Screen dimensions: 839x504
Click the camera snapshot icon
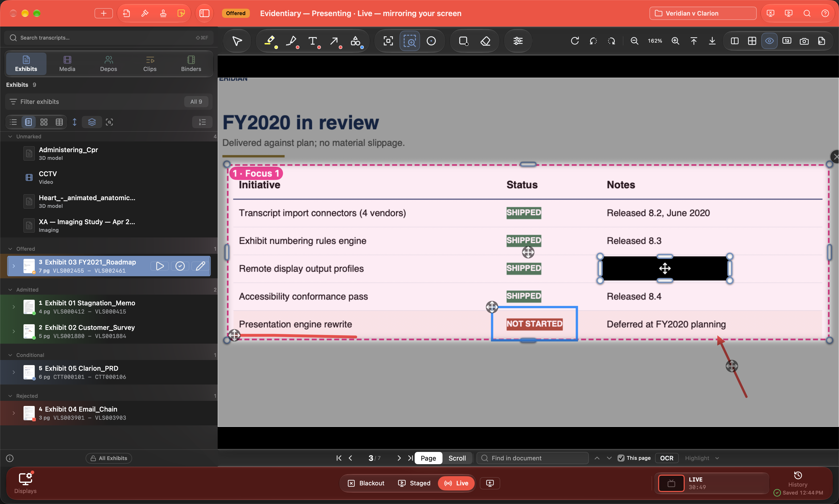pos(804,41)
